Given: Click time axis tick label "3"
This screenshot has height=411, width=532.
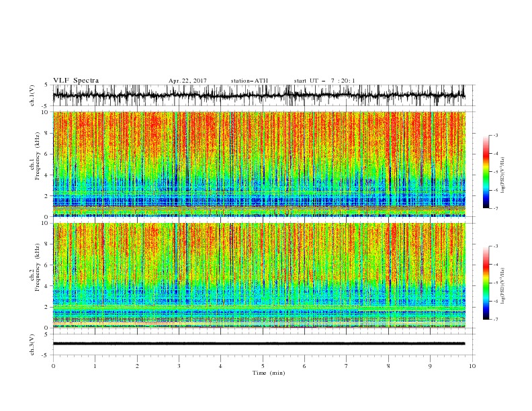Looking at the screenshot, I should 179,366.
